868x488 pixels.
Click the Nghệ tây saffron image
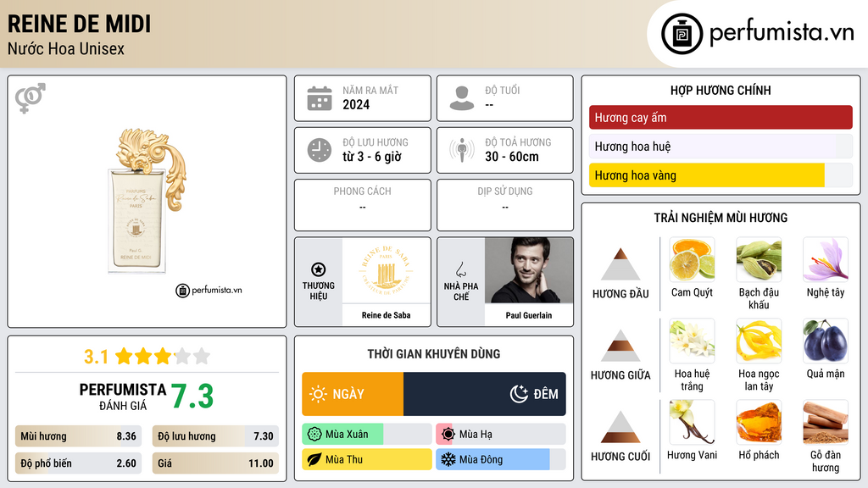pos(826,259)
